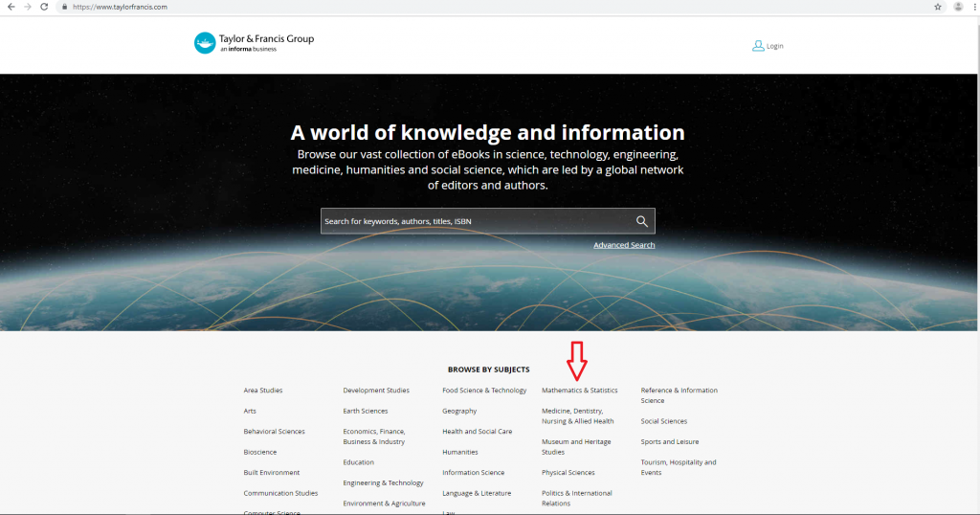Reload the page with refresh icon

click(x=44, y=7)
